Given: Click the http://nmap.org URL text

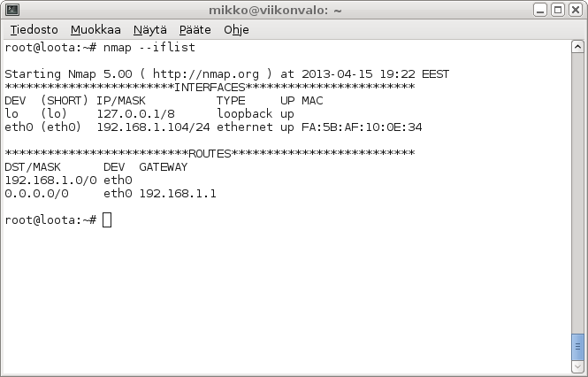Looking at the screenshot, I should tap(206, 74).
